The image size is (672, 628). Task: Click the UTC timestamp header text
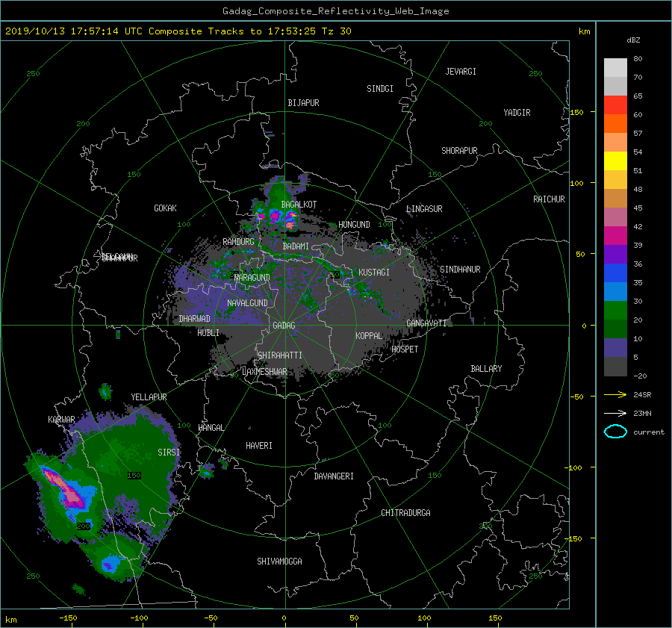tap(178, 31)
